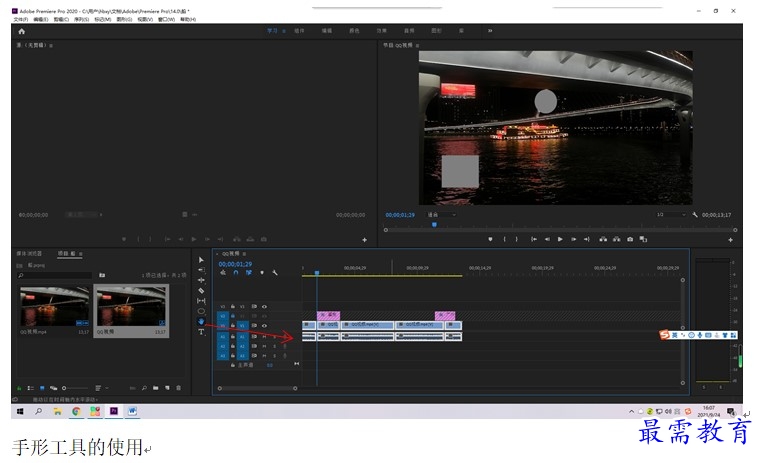Toggle V3 track output eye
The height and width of the screenshot is (463, 760).
coord(264,306)
